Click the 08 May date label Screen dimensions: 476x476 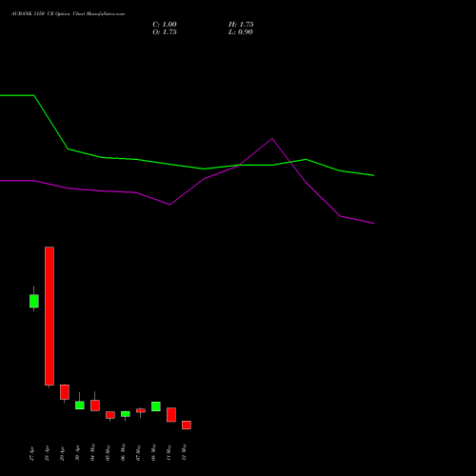[153, 452]
